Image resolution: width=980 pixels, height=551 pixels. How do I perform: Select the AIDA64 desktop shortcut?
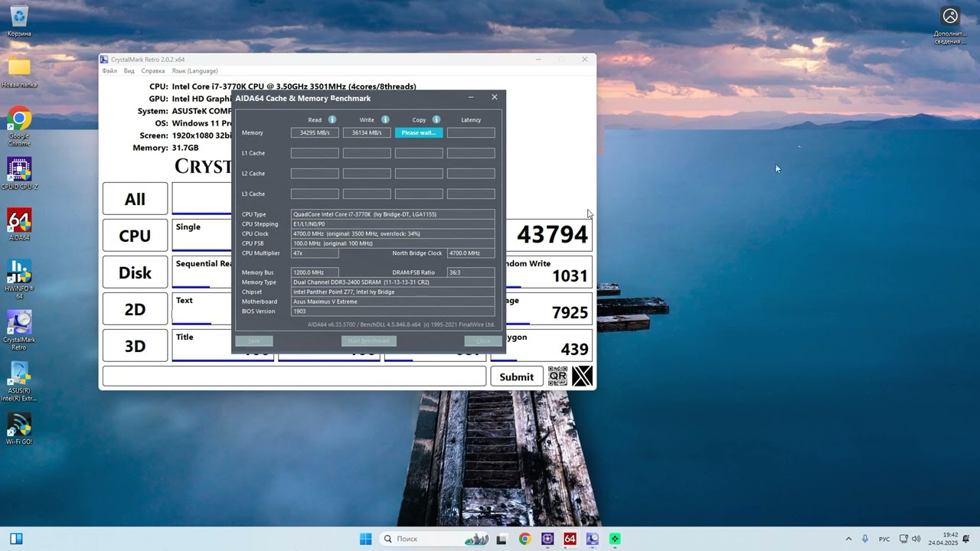pyautogui.click(x=19, y=225)
